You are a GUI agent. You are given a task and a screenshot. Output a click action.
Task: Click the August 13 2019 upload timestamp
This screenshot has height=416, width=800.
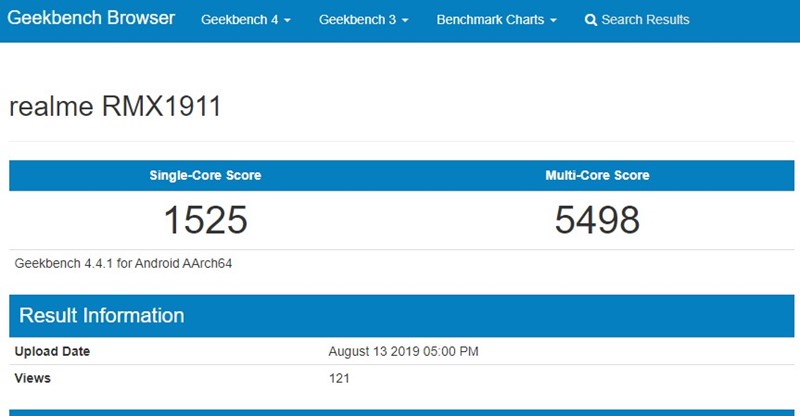click(403, 351)
